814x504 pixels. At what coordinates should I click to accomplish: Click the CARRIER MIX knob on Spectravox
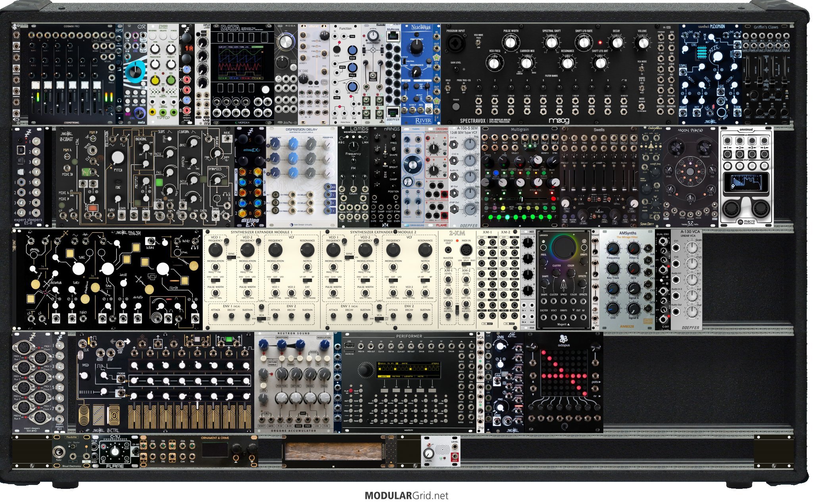click(x=526, y=63)
